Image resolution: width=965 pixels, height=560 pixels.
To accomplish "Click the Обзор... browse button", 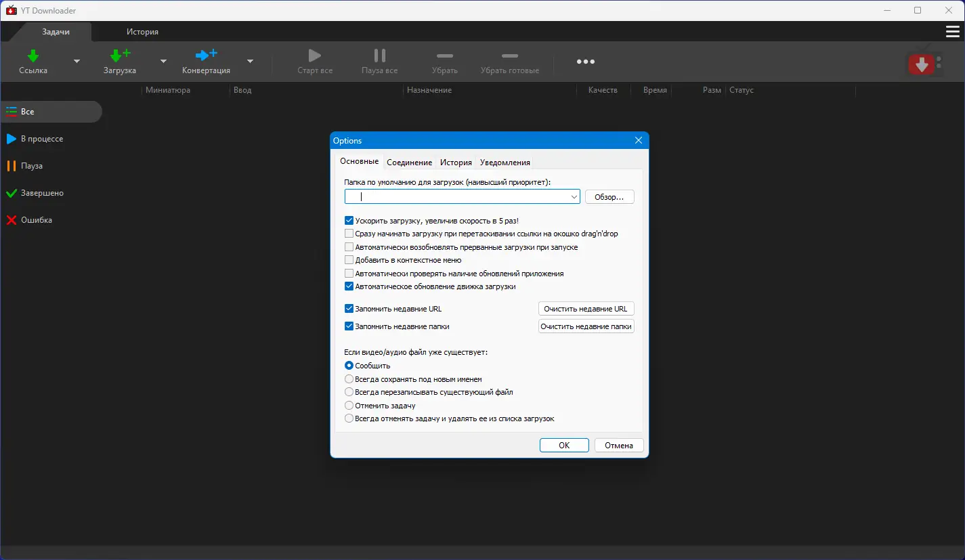I will (609, 197).
